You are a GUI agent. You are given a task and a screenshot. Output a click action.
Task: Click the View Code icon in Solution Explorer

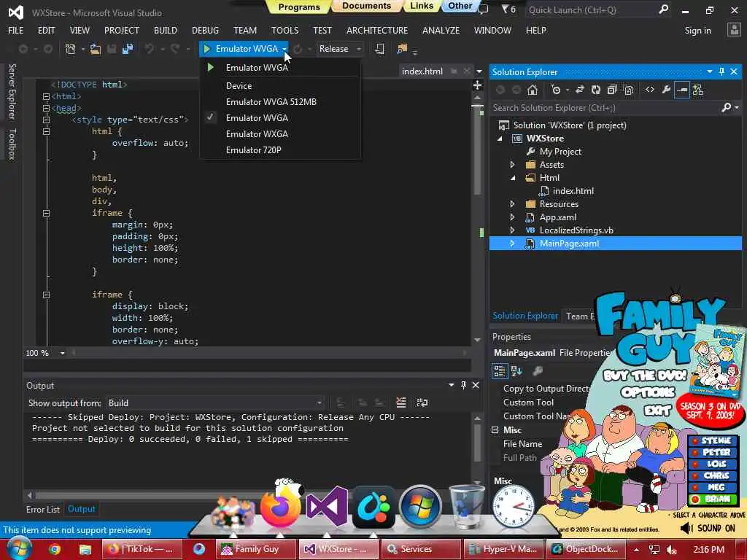pyautogui.click(x=650, y=90)
